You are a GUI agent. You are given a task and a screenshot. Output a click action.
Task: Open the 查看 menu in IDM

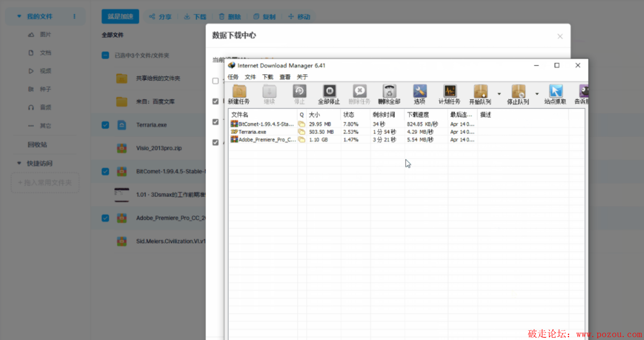(x=285, y=77)
